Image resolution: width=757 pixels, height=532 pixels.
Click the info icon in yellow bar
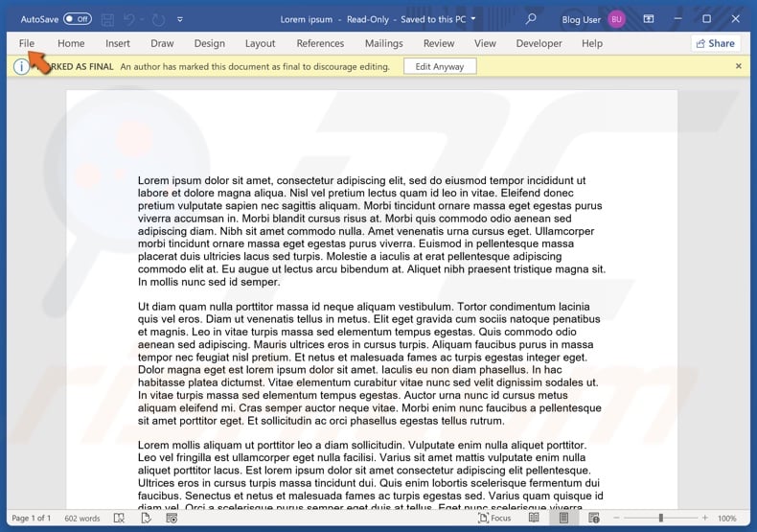point(21,67)
